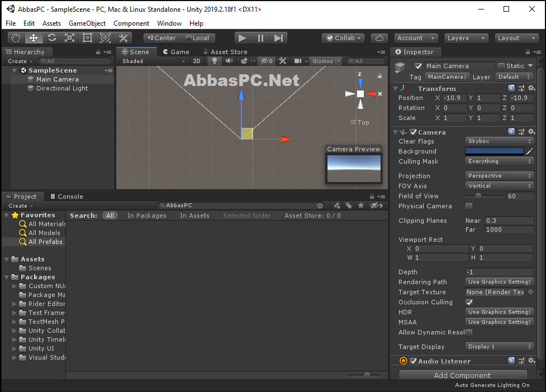
Task: Collapse the SampleScene hierarchy
Action: coord(15,70)
